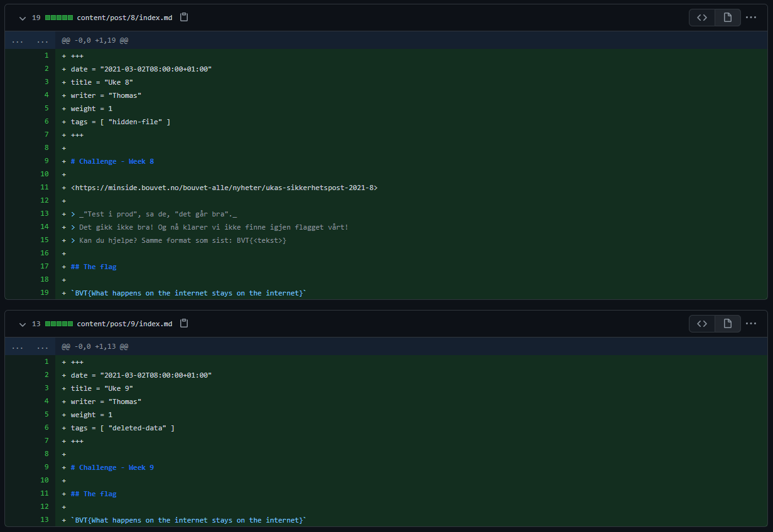
Task: Collapse the content/post/9/index.md diff
Action: coord(23,324)
